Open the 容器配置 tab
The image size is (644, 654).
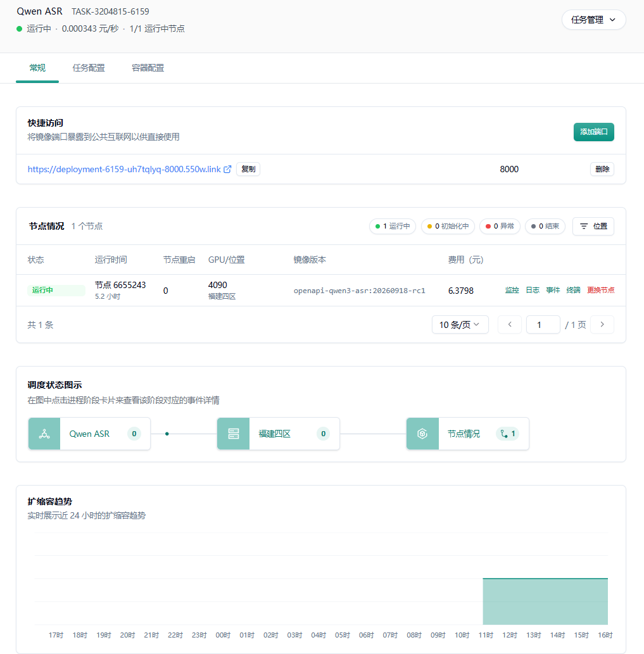(148, 68)
